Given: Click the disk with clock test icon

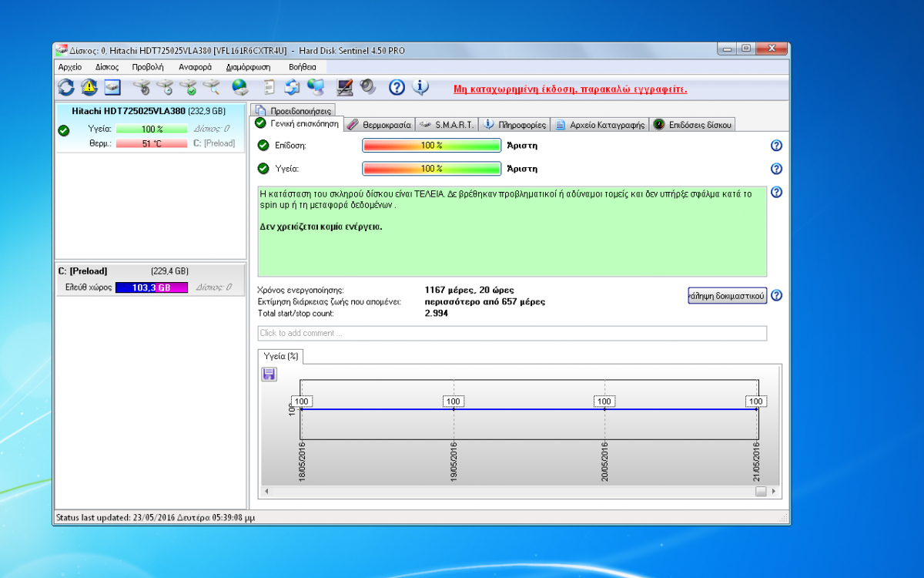Looking at the screenshot, I should point(165,87).
